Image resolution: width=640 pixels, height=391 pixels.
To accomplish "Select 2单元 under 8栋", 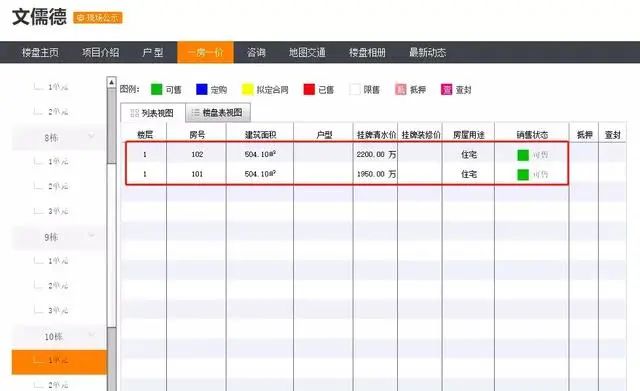I will pyautogui.click(x=58, y=187).
